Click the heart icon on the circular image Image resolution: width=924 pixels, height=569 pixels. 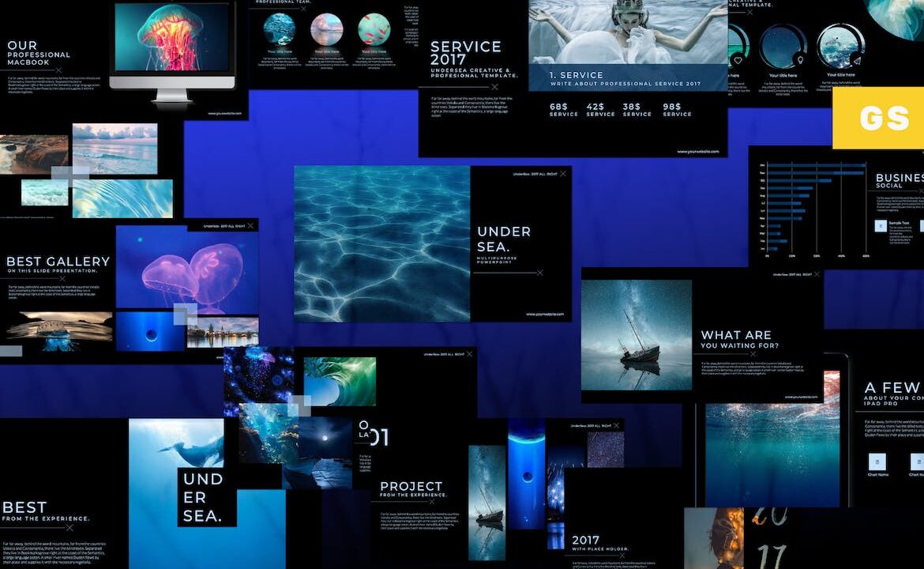click(x=738, y=59)
